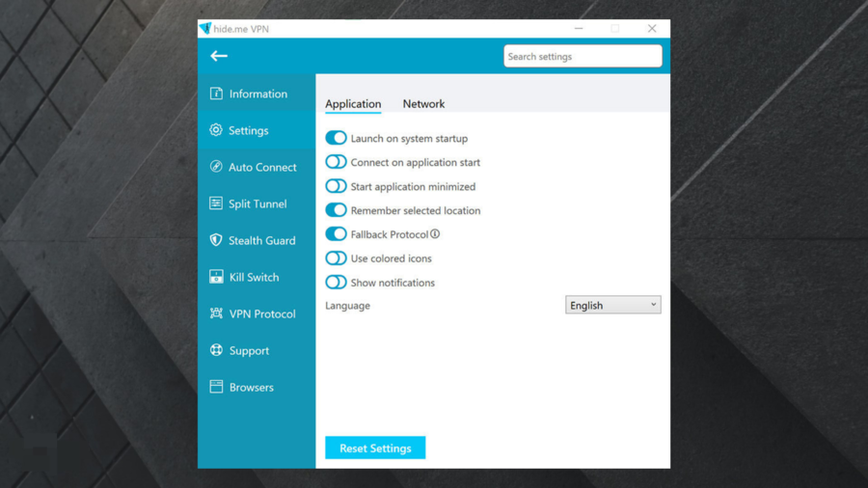This screenshot has height=488, width=868.
Task: Click the Fallback Protocol info icon
Action: [435, 234]
